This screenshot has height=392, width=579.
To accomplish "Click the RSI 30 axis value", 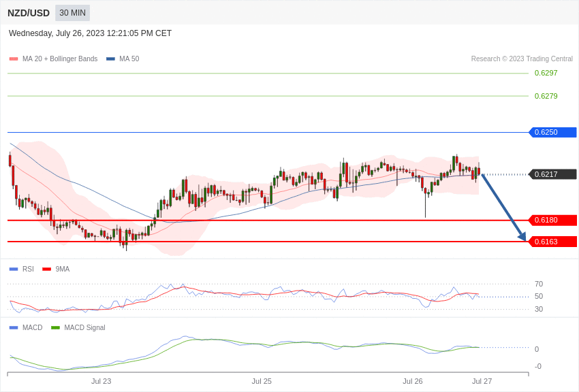I will 539,310.
